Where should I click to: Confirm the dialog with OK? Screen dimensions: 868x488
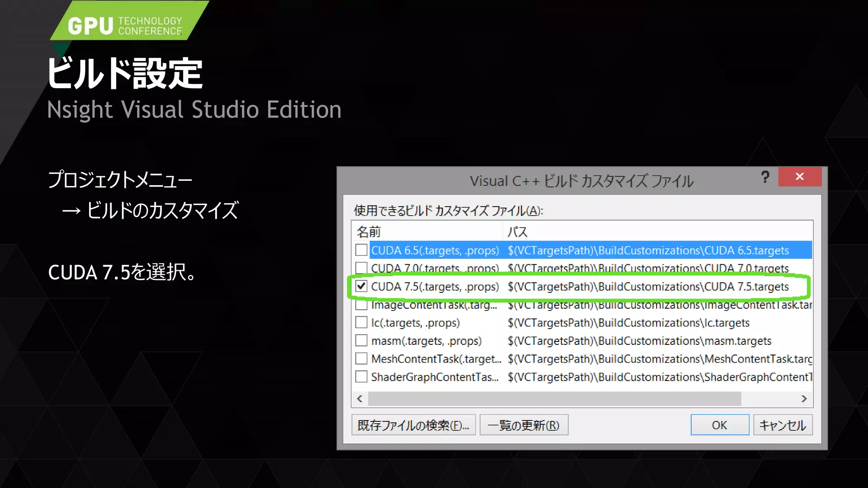(720, 425)
